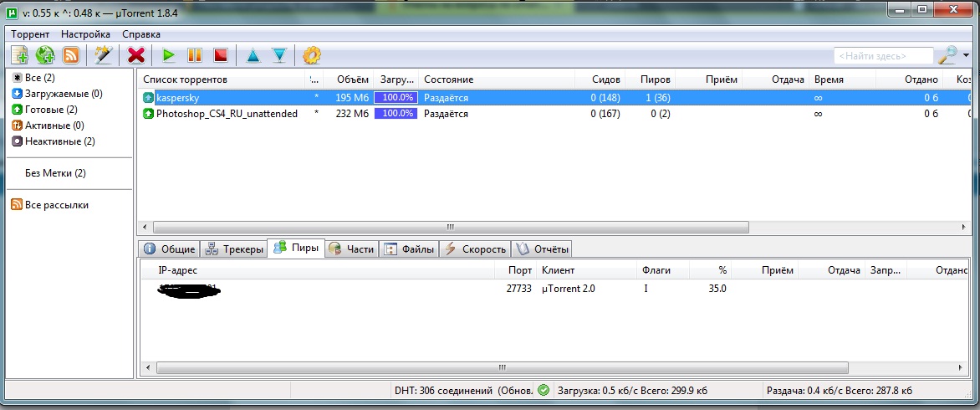The image size is (980, 410).
Task: Select the peer row with µTorrent 2.0
Action: (x=555, y=289)
